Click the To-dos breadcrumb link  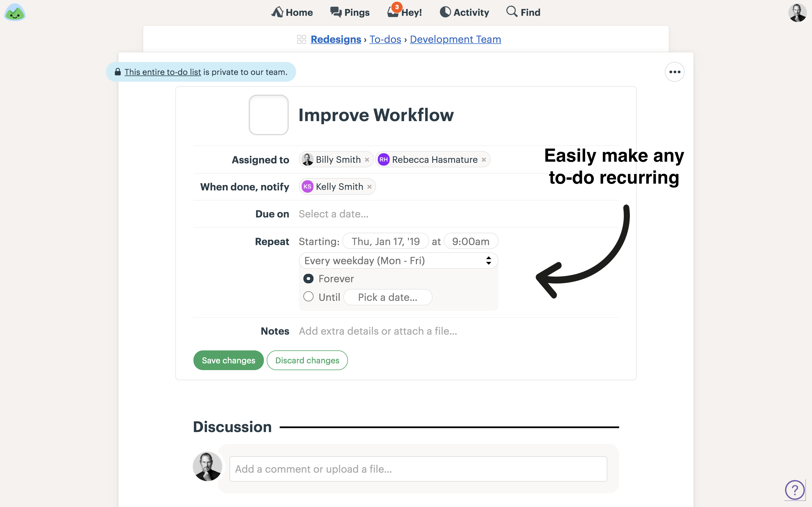tap(385, 39)
